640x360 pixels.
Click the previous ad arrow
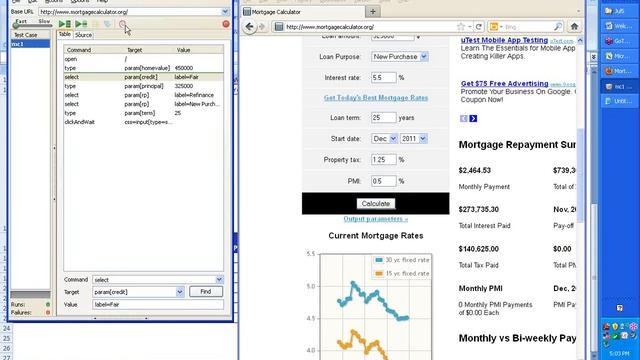464,118
